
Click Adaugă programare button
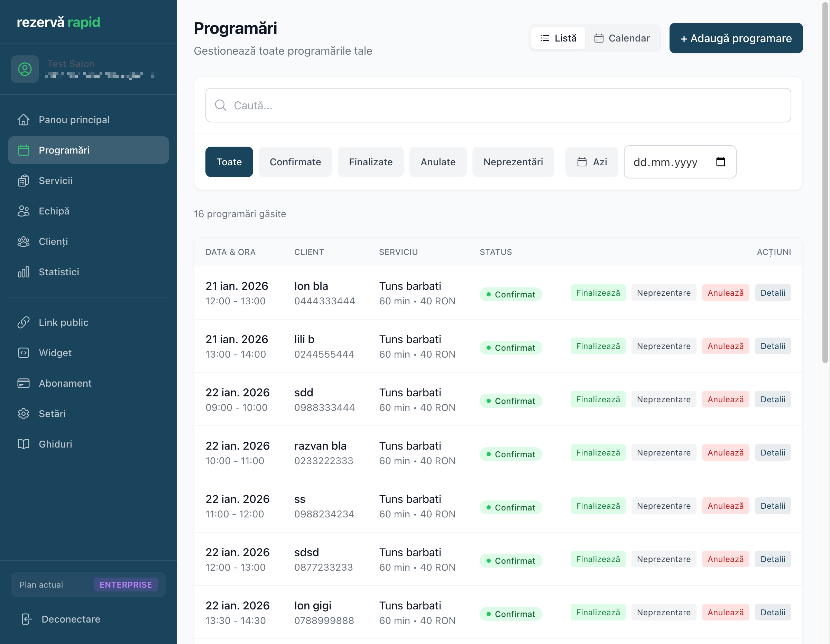point(736,38)
